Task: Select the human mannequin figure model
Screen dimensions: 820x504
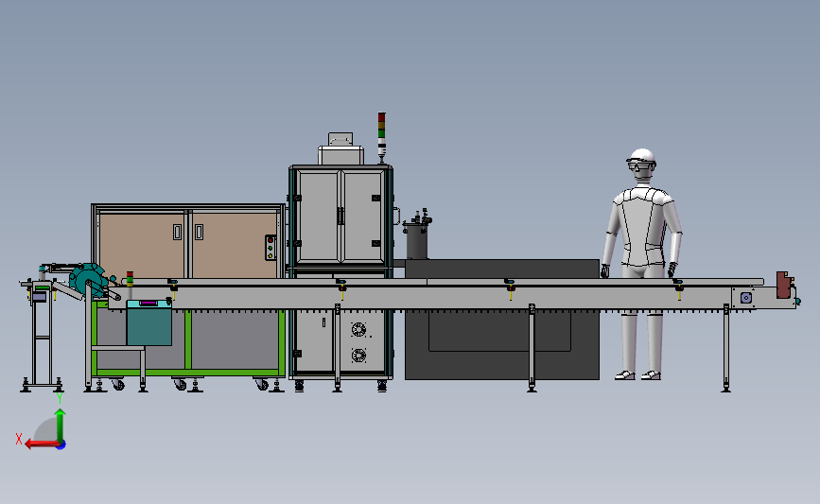Action: (x=641, y=264)
